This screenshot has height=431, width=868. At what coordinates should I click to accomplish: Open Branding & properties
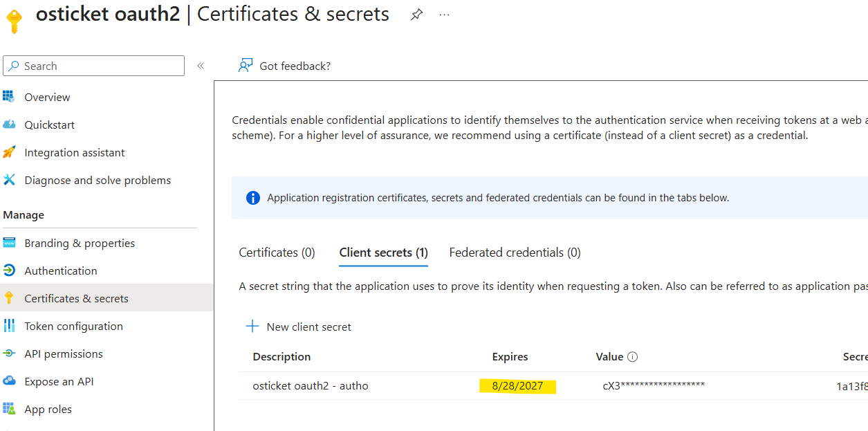[80, 243]
